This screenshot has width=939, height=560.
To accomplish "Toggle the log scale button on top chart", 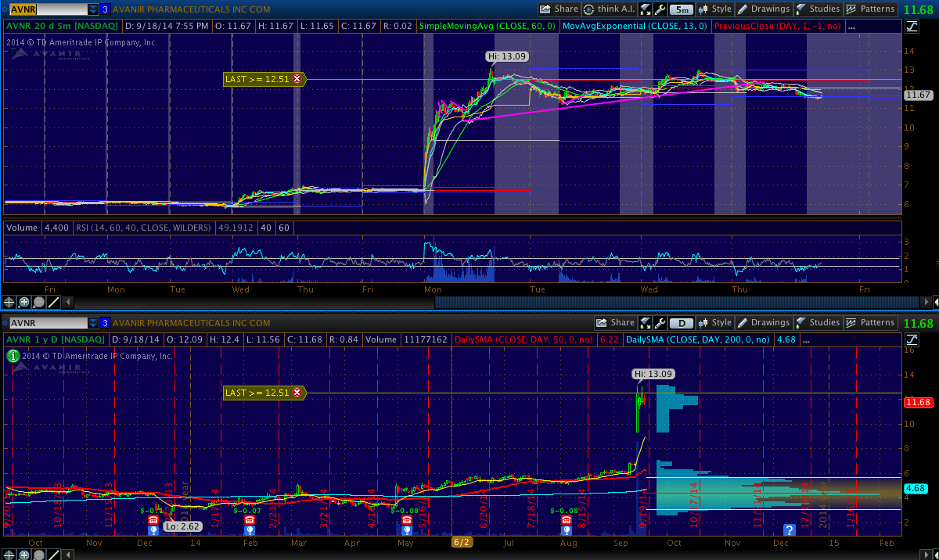I will [912, 26].
